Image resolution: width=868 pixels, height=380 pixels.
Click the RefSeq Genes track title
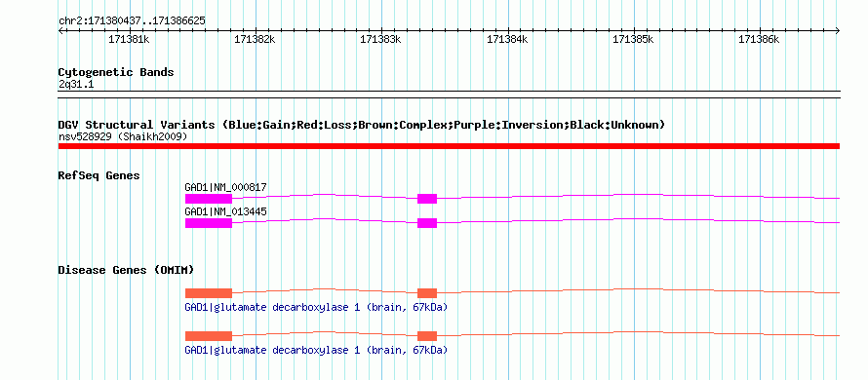99,176
